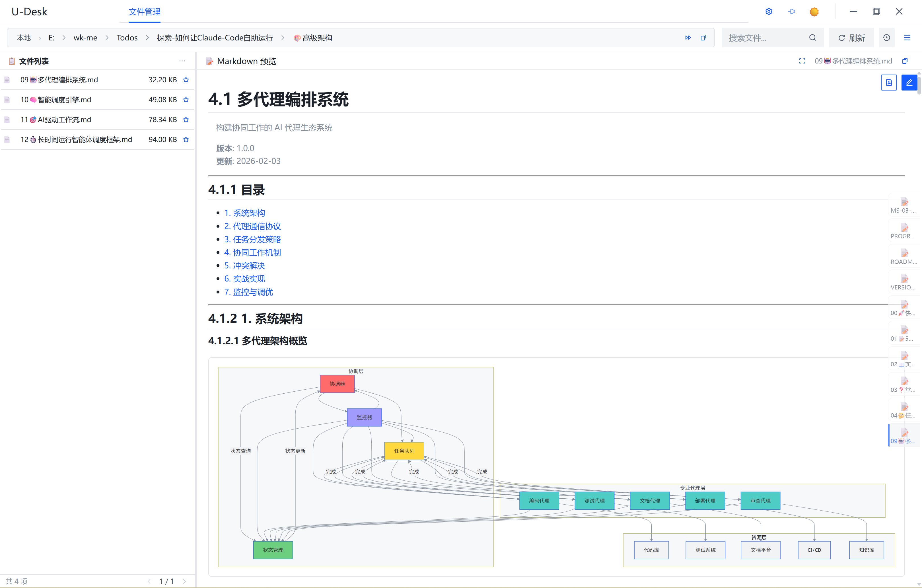This screenshot has height=588, width=922.
Task: Go to next page arrow in pagination
Action: [x=185, y=581]
